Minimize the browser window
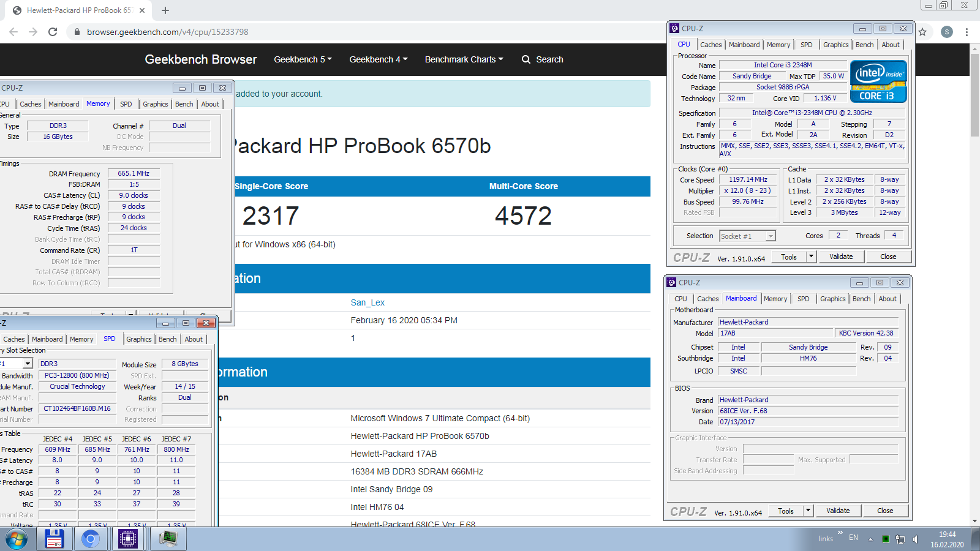This screenshot has width=980, height=551. point(929,6)
